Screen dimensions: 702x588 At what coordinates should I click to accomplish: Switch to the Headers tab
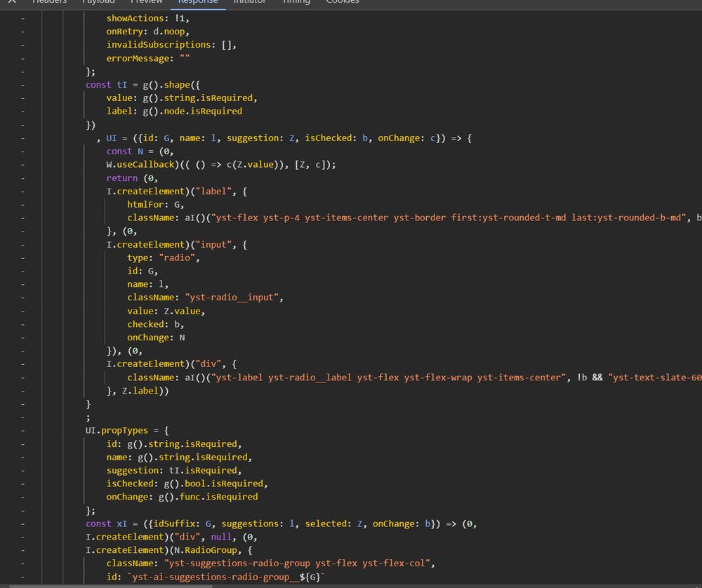pos(49,2)
